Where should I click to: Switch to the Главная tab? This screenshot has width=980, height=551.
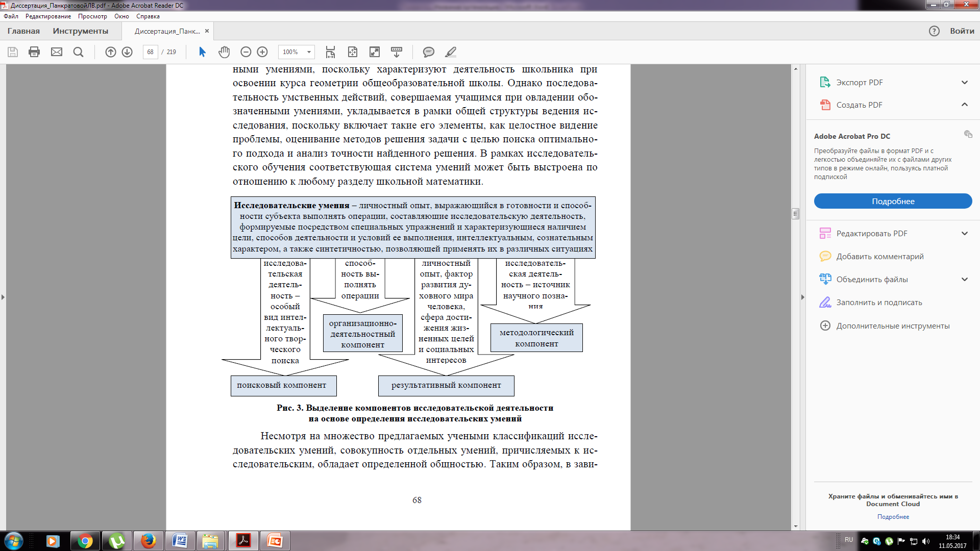(x=23, y=31)
